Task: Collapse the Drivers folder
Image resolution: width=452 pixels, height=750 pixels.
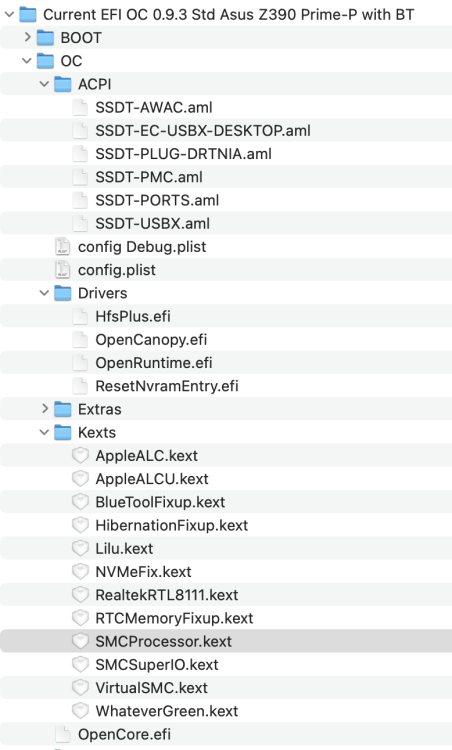Action: [44, 293]
